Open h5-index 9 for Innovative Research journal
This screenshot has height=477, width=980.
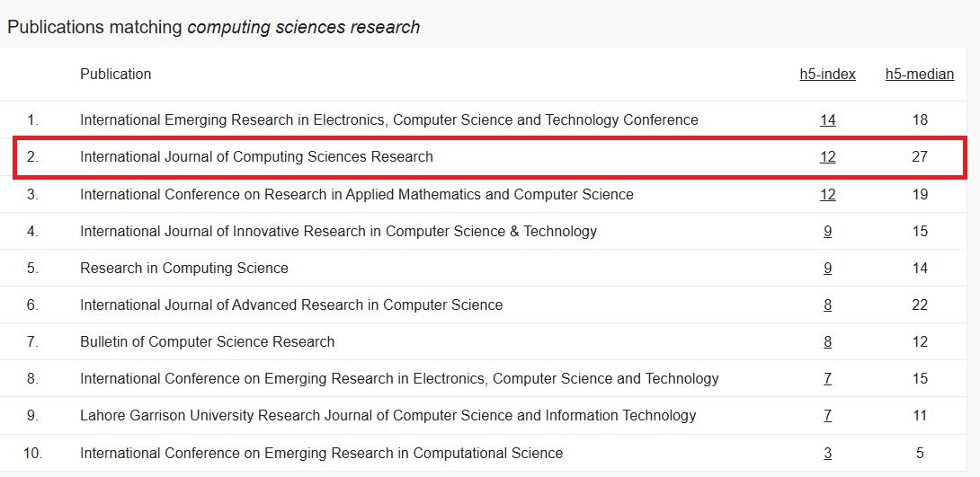tap(827, 231)
